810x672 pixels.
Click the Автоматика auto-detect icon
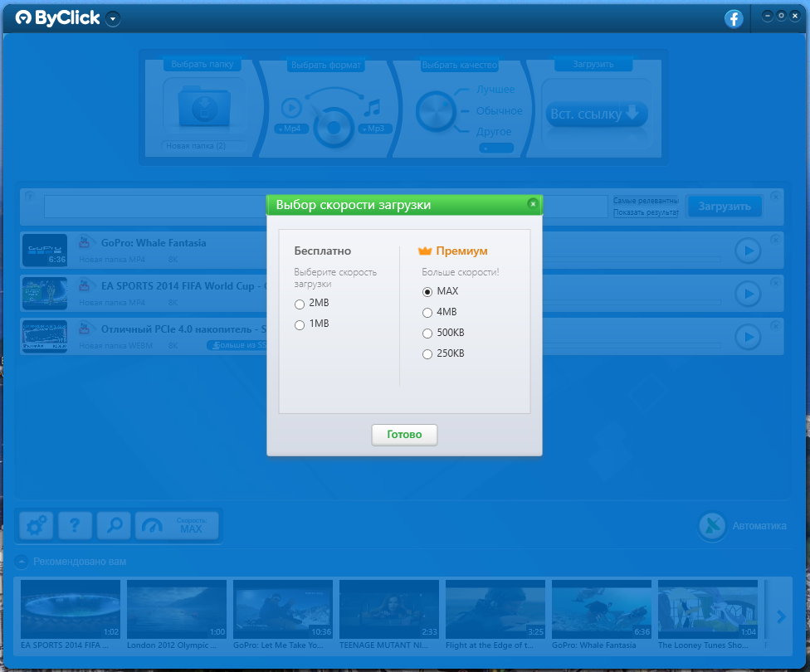pyautogui.click(x=712, y=526)
